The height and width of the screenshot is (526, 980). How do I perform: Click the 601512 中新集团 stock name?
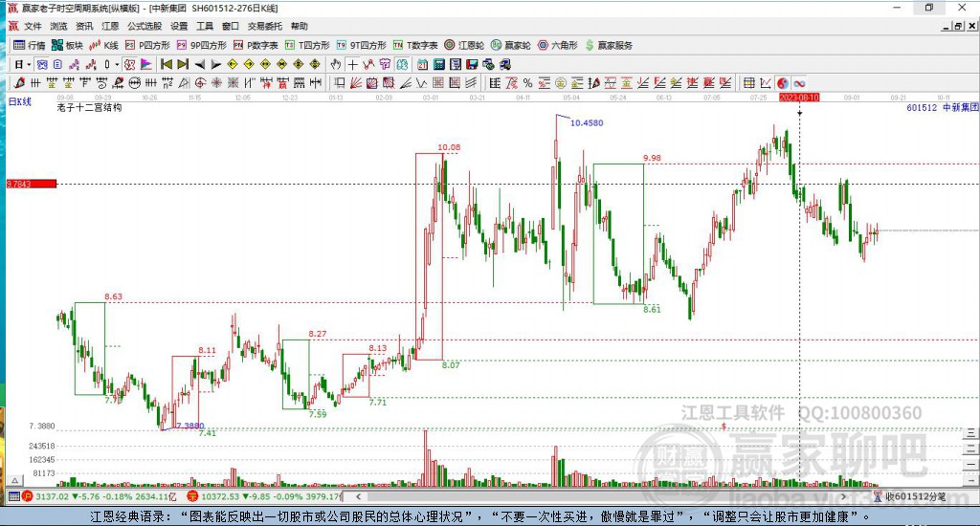[x=943, y=107]
